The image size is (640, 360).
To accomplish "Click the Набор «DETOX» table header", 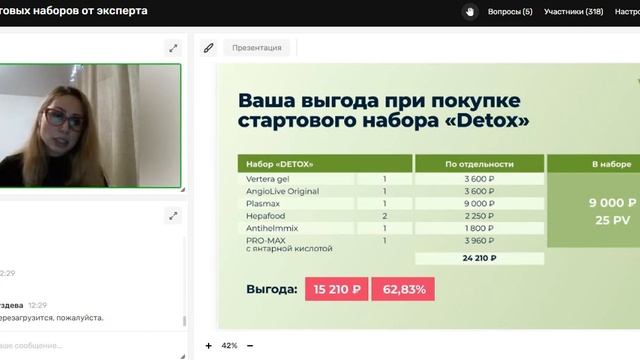I will [x=325, y=164].
